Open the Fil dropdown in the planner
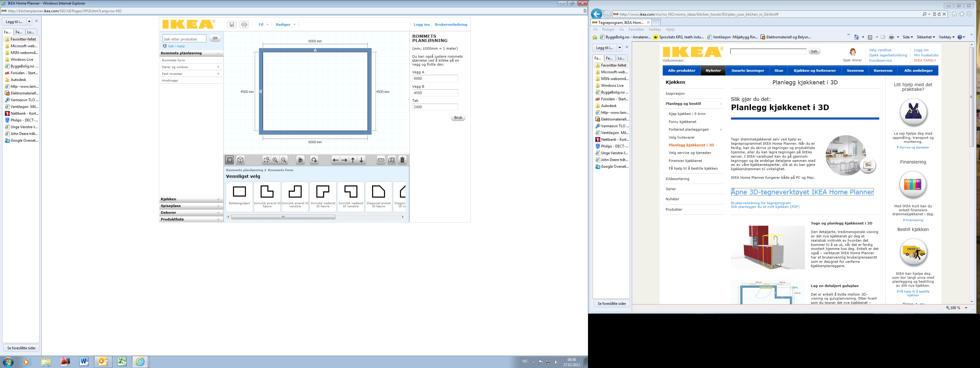The image size is (980, 368). pyautogui.click(x=264, y=25)
